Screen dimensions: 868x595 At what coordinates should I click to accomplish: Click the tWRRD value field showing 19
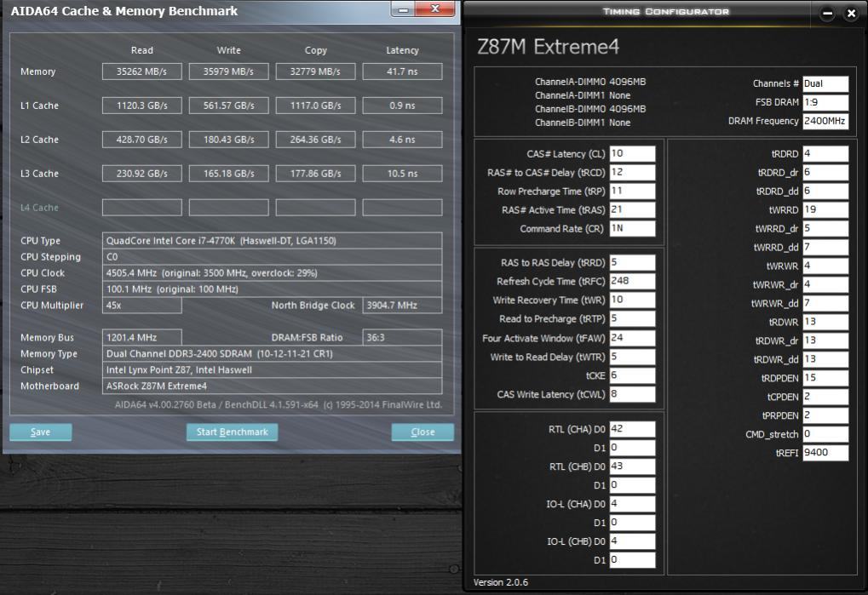[x=825, y=210]
